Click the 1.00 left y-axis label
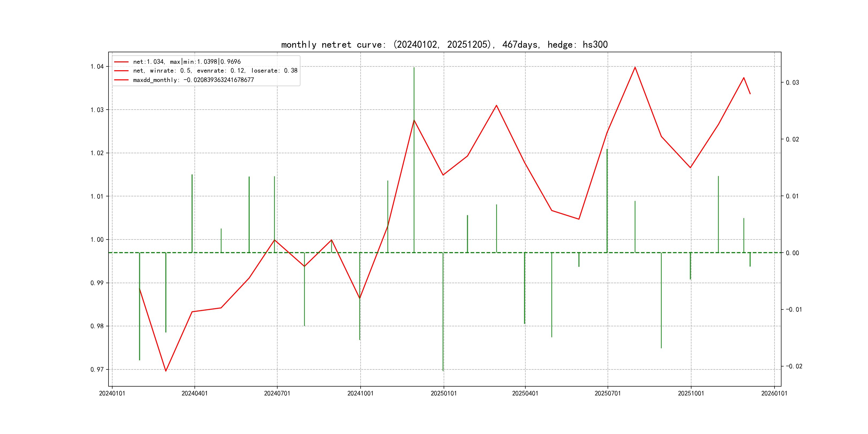868x434 pixels. 97,240
